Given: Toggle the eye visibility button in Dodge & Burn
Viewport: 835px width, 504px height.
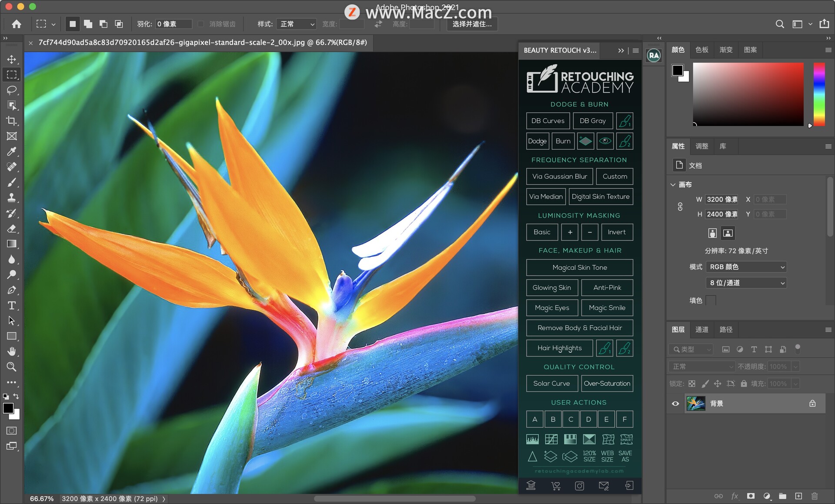Looking at the screenshot, I should click(605, 141).
